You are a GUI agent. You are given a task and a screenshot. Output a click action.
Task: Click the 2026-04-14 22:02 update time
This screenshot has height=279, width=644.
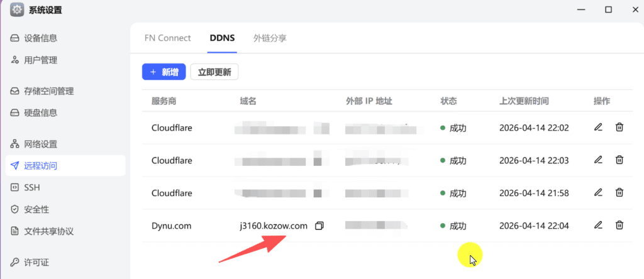[x=534, y=128]
